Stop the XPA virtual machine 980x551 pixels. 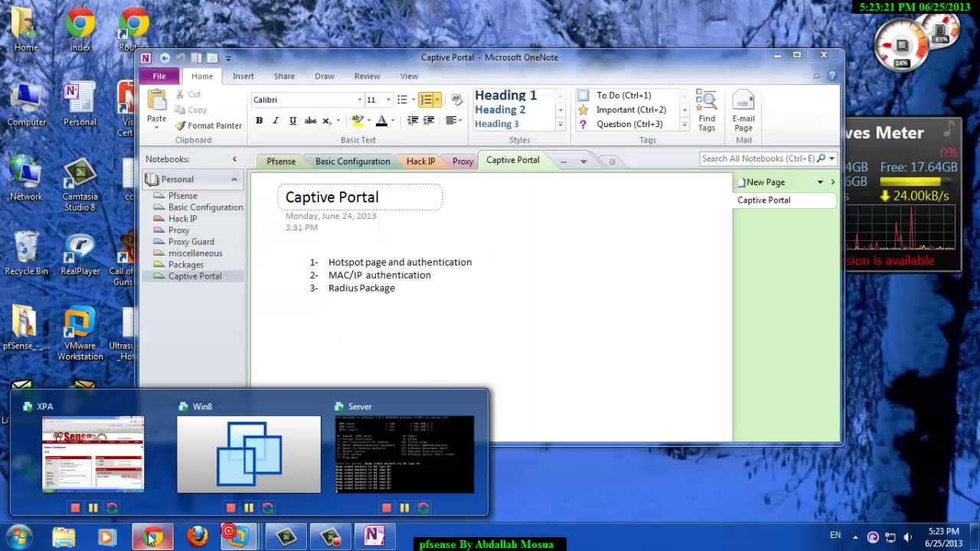(x=75, y=507)
